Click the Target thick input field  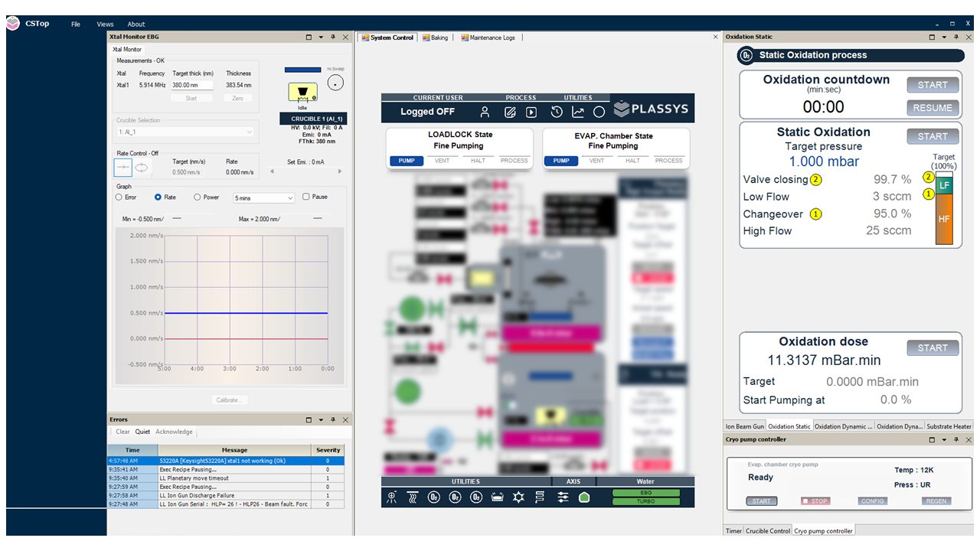[x=191, y=85]
